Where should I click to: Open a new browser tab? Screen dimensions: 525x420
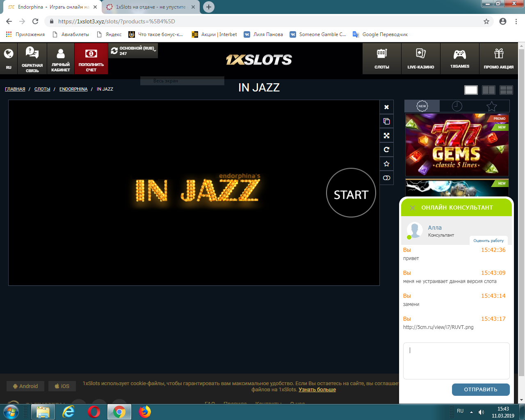209,7
